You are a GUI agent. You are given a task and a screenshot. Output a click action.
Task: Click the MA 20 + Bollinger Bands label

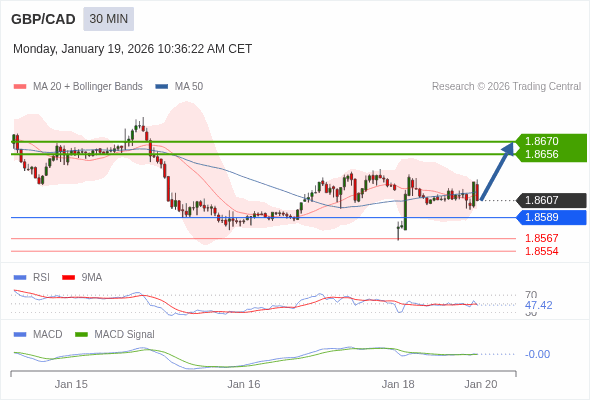click(x=88, y=87)
